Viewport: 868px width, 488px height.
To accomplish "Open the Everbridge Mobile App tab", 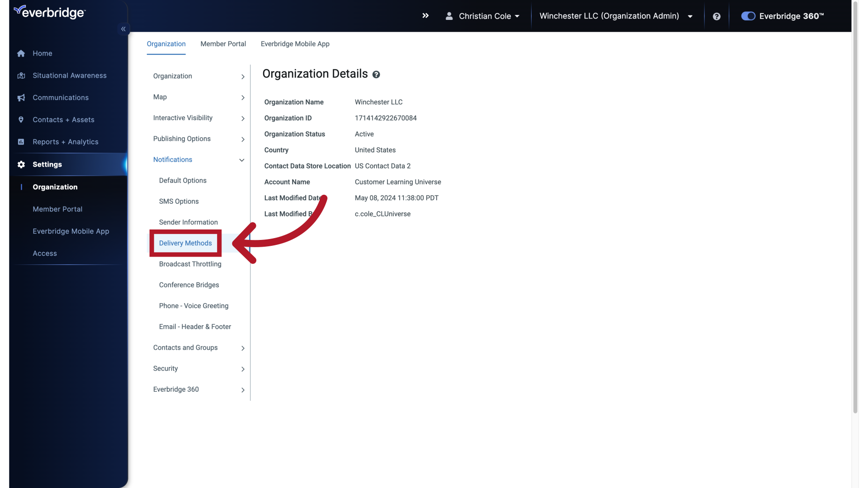I will click(x=295, y=44).
